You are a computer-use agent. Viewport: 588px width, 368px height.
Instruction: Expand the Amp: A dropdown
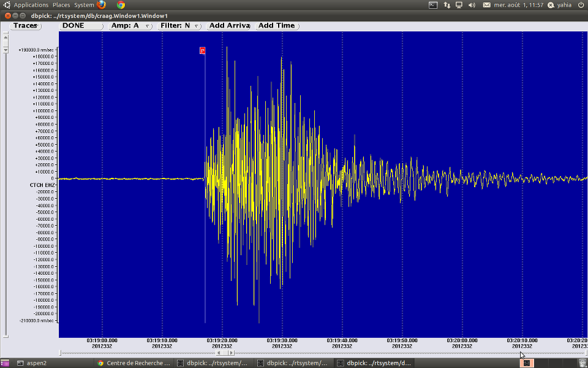(x=130, y=26)
